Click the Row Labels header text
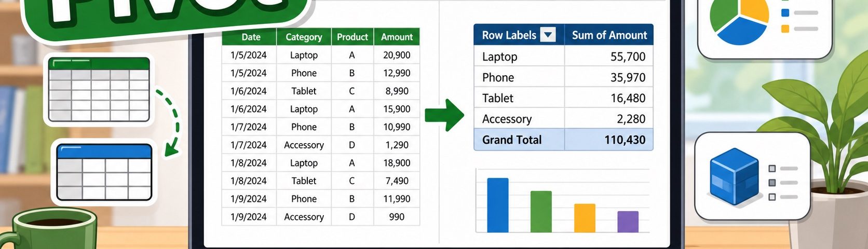 (509, 35)
